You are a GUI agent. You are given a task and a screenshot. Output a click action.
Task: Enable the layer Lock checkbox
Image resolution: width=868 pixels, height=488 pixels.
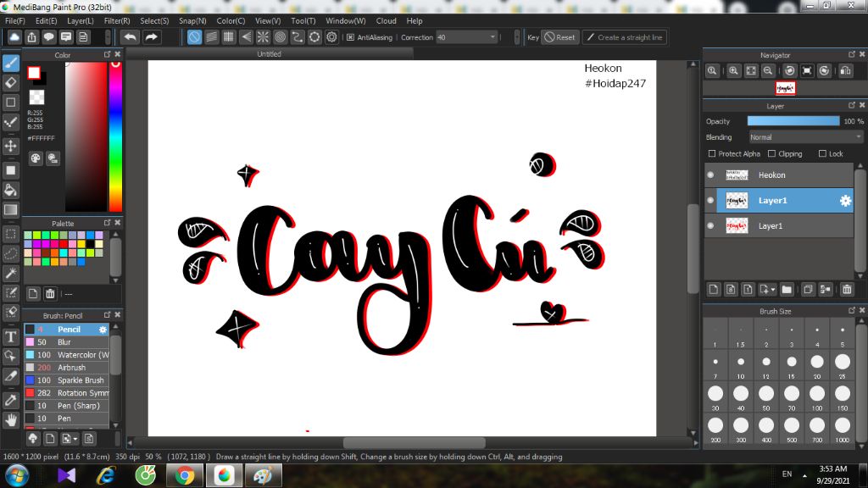pyautogui.click(x=822, y=154)
